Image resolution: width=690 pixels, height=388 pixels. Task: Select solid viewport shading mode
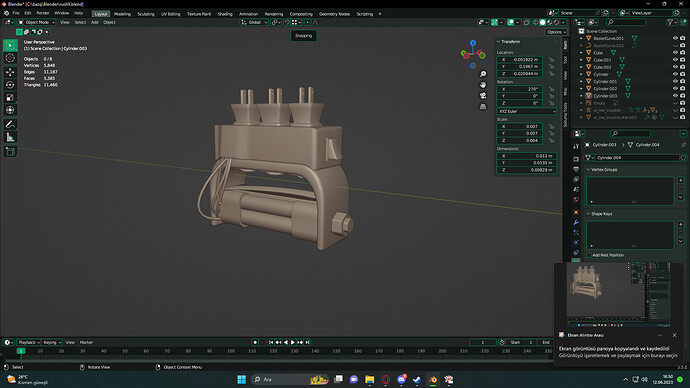(543, 22)
